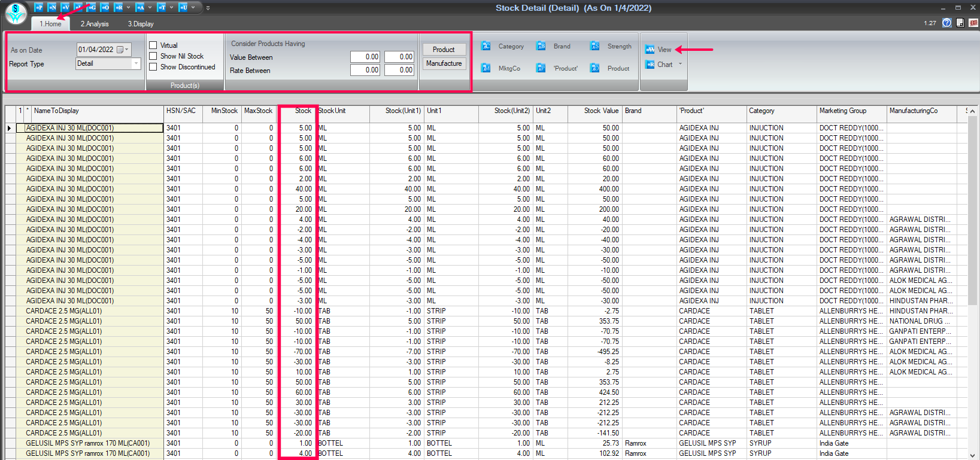Click the View report icon

point(650,50)
